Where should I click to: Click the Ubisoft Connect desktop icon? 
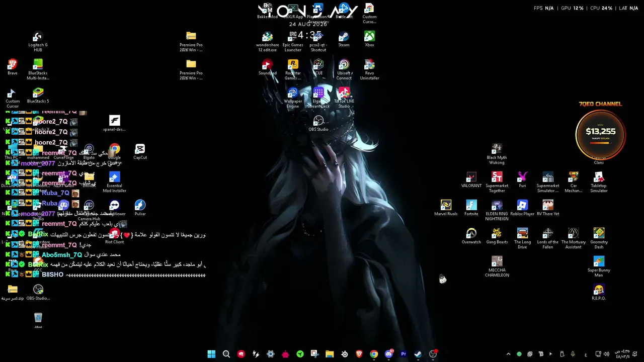344,70
